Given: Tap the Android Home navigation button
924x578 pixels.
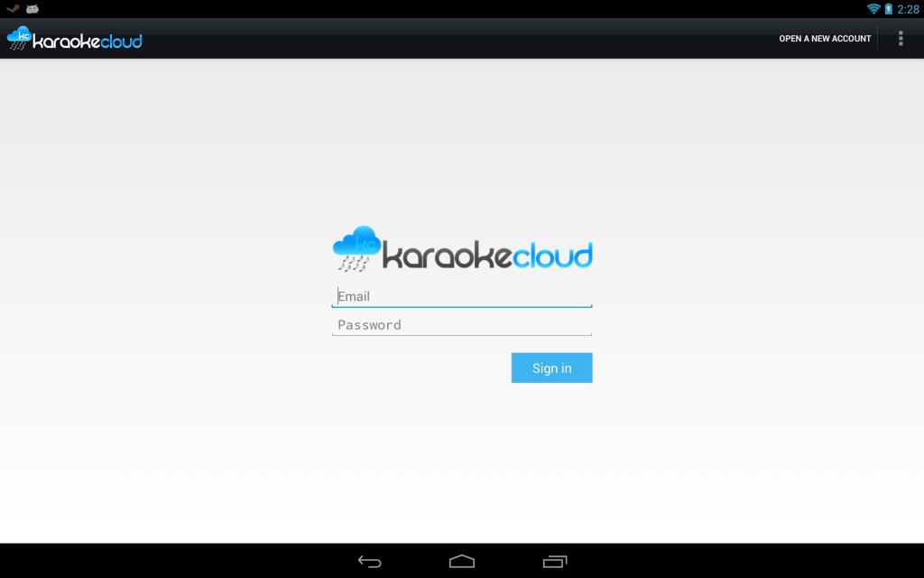Looking at the screenshot, I should pyautogui.click(x=462, y=562).
